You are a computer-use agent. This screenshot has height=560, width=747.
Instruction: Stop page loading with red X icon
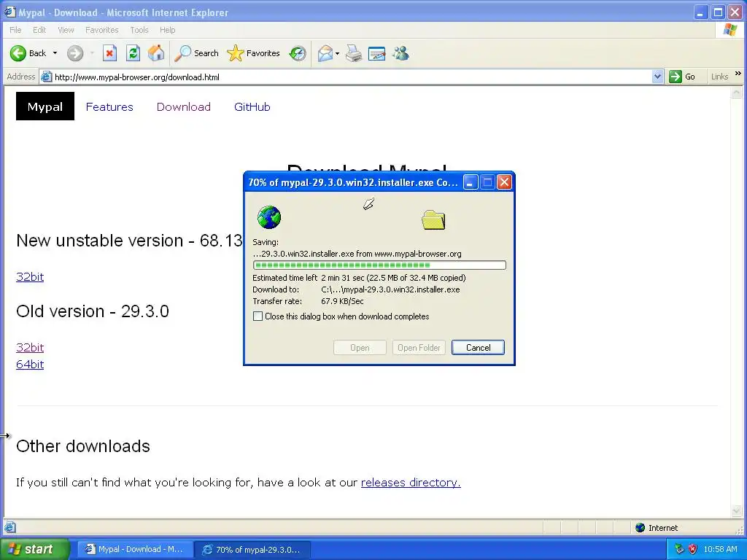pyautogui.click(x=109, y=53)
